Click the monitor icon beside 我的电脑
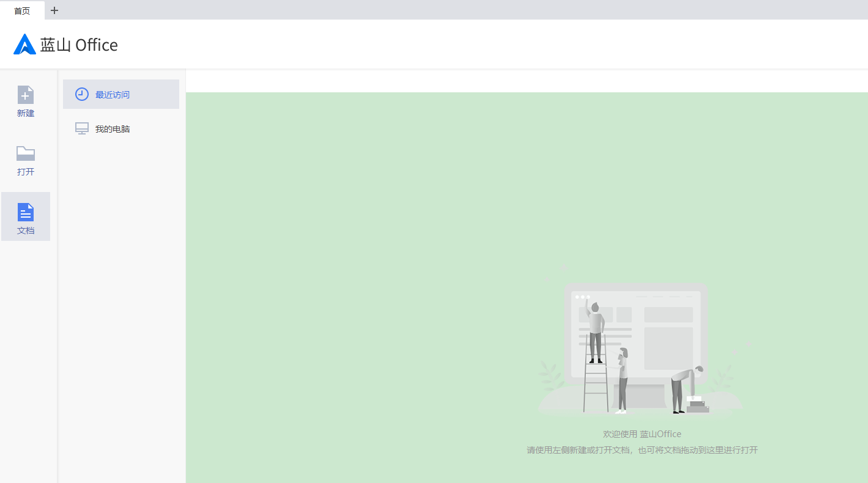Viewport: 868px width, 483px height. click(81, 128)
